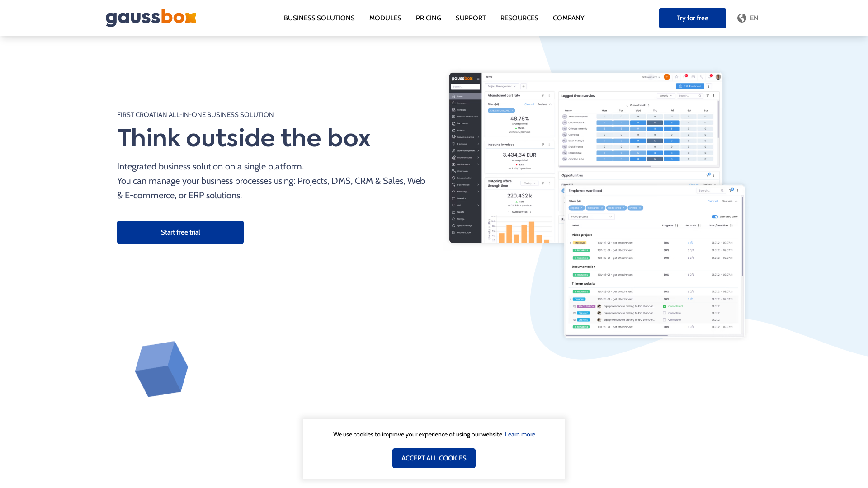Click the "Think outside the box" heading

pyautogui.click(x=244, y=138)
